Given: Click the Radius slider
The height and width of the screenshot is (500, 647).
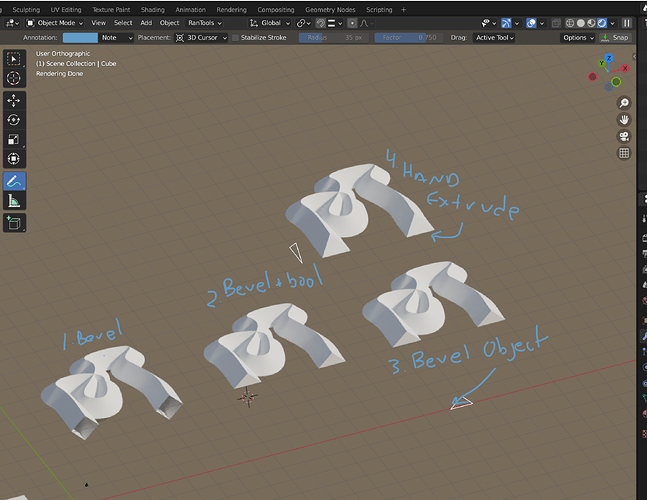Looking at the screenshot, I should pyautogui.click(x=335, y=38).
